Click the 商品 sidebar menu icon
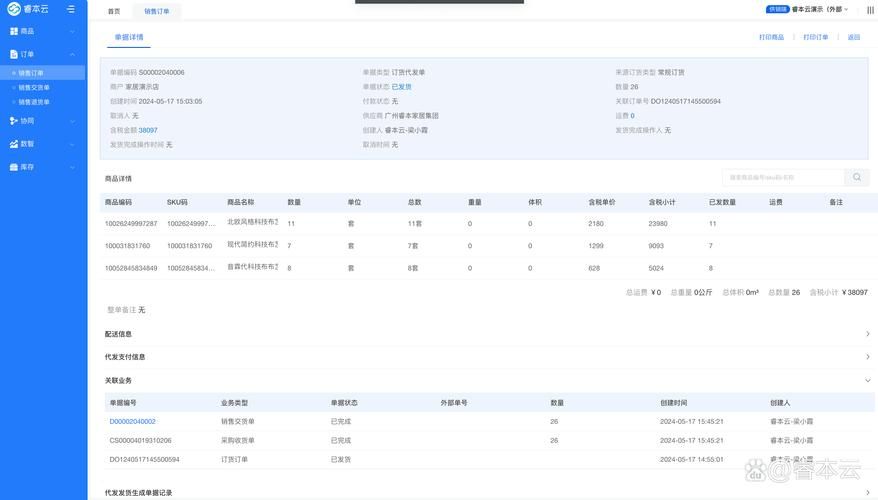Image resolution: width=878 pixels, height=500 pixels. point(14,31)
